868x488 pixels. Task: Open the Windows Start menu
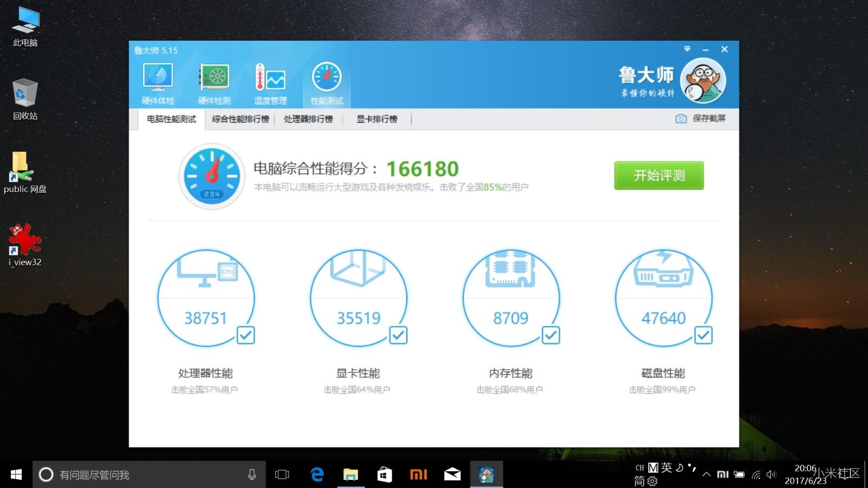pos(16,474)
